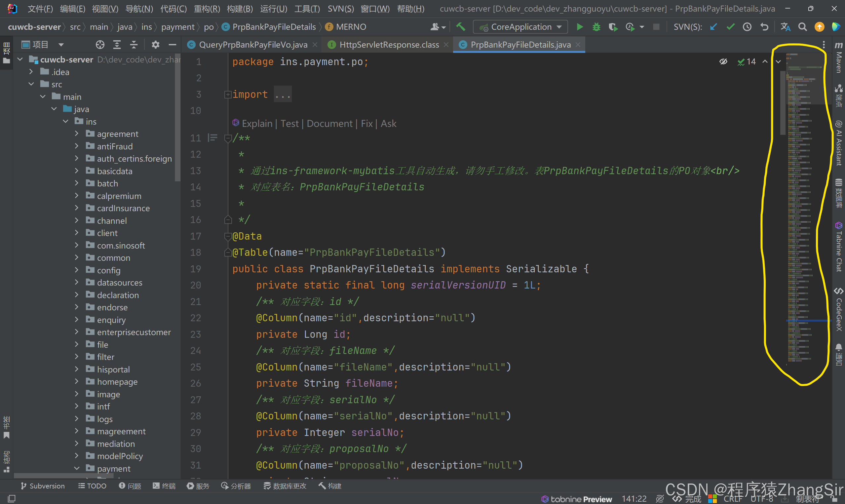845x504 pixels.
Task: Click the Test AI action link
Action: [x=289, y=124]
